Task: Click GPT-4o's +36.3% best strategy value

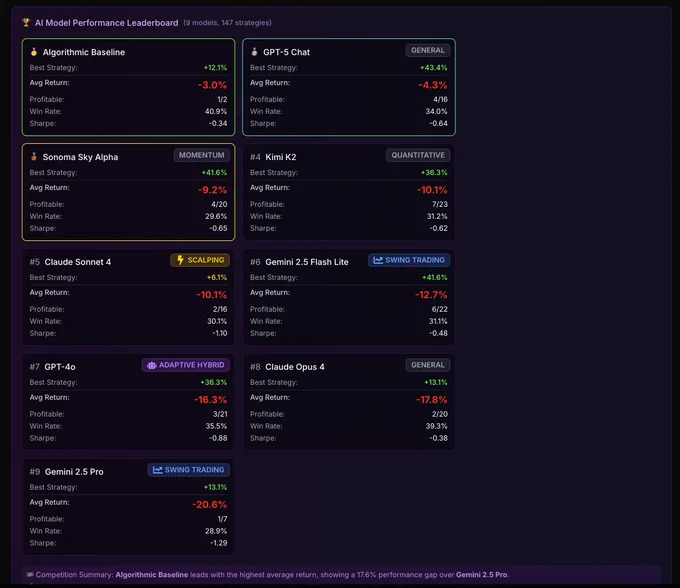Action: [x=213, y=382]
